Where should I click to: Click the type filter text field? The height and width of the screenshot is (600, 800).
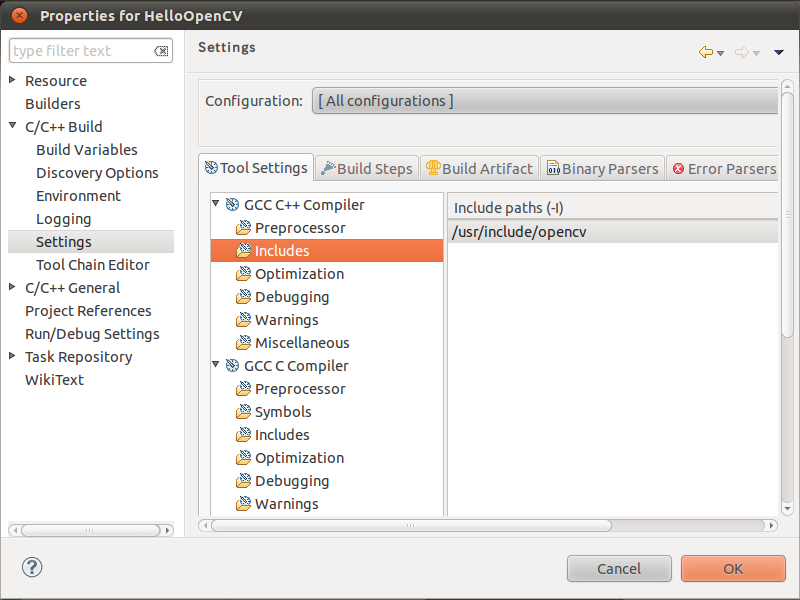click(91, 51)
